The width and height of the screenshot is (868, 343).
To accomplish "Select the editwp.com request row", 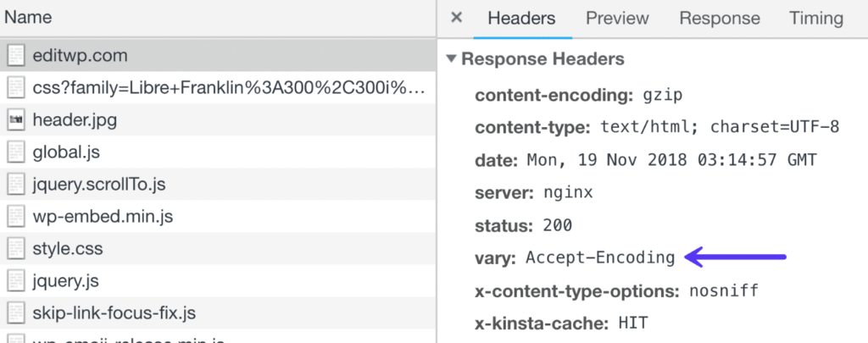I will [81, 56].
